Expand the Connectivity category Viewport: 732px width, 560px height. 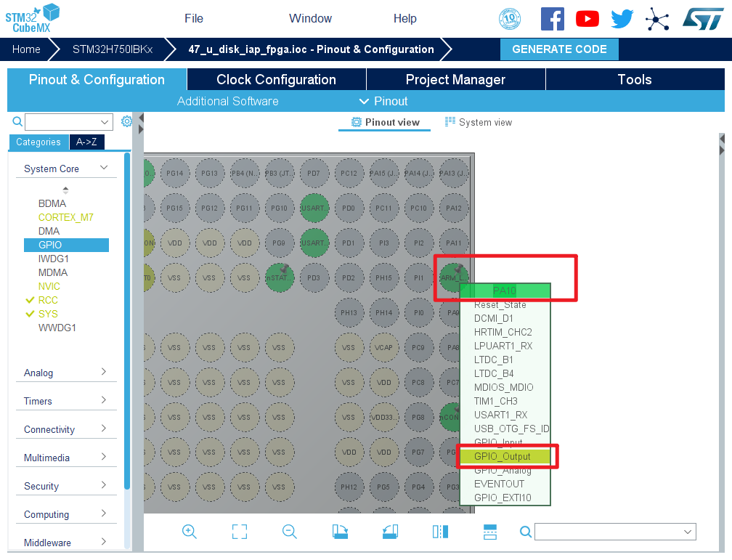(65, 429)
